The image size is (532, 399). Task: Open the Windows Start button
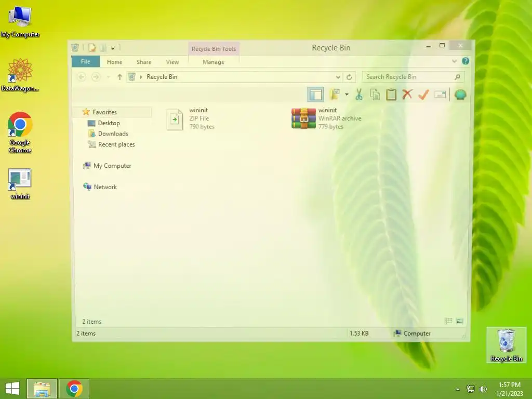[x=12, y=389]
